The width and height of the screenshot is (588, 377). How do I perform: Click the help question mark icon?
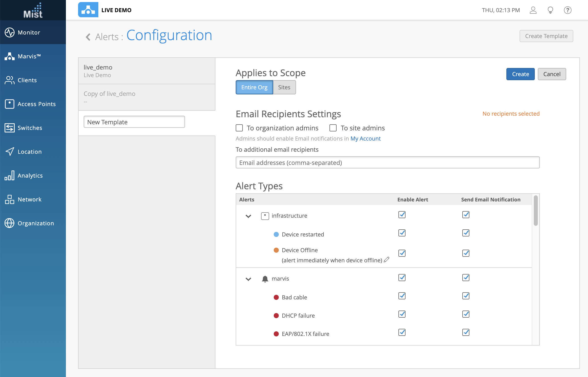[567, 10]
